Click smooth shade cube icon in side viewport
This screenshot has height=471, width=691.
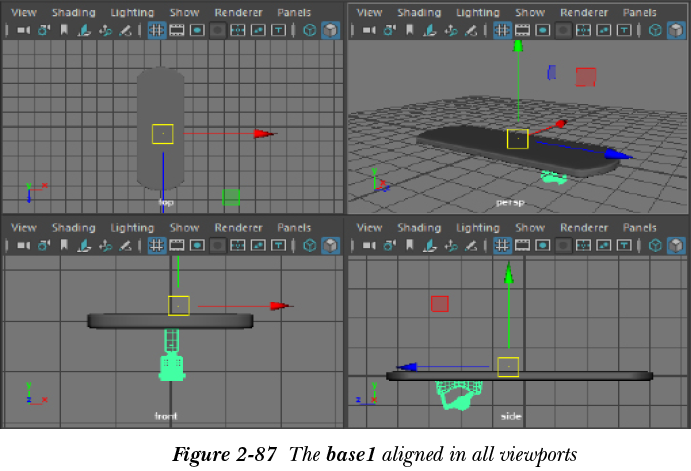pos(675,246)
